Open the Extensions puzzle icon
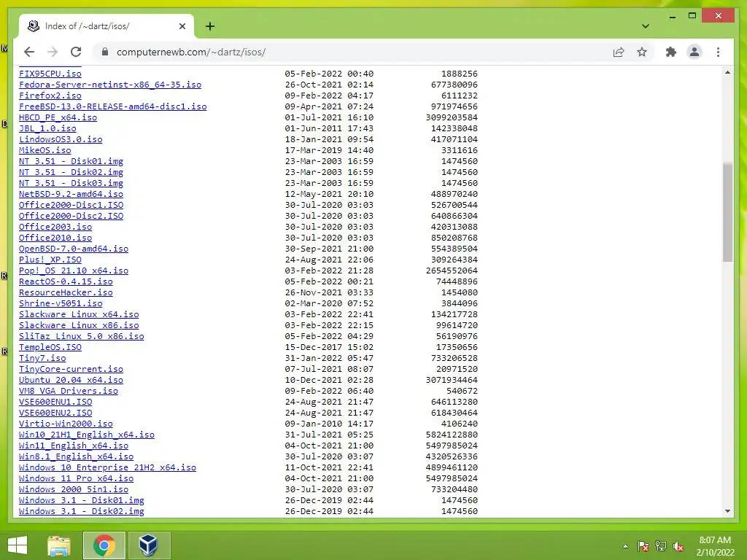This screenshot has height=560, width=747. [671, 52]
